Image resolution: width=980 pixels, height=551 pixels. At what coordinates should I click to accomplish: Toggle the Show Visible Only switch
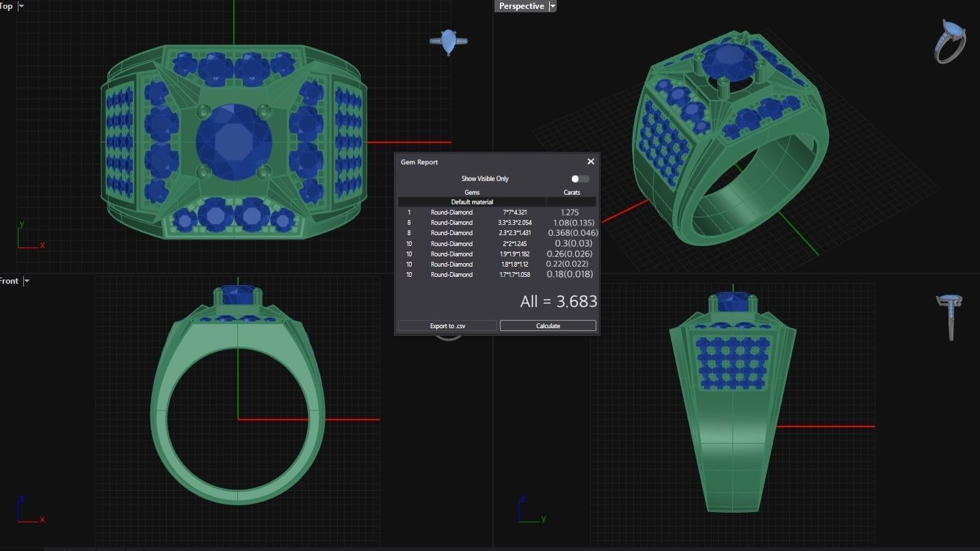[x=580, y=178]
